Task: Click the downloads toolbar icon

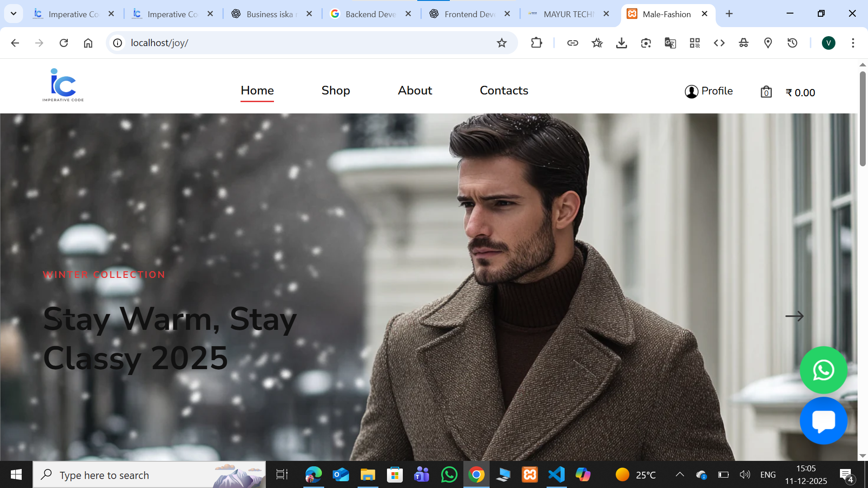Action: [x=621, y=43]
